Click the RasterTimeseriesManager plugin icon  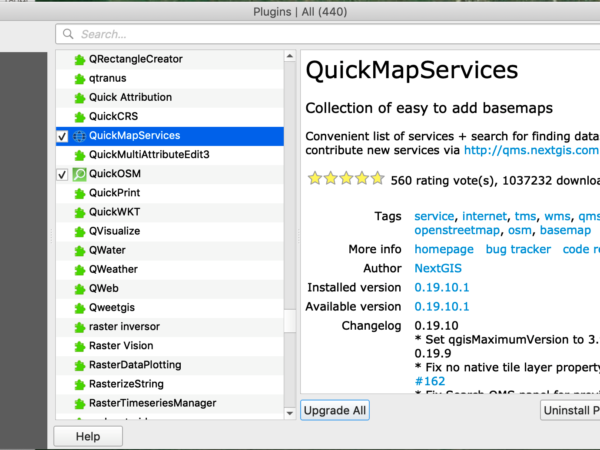pos(80,404)
